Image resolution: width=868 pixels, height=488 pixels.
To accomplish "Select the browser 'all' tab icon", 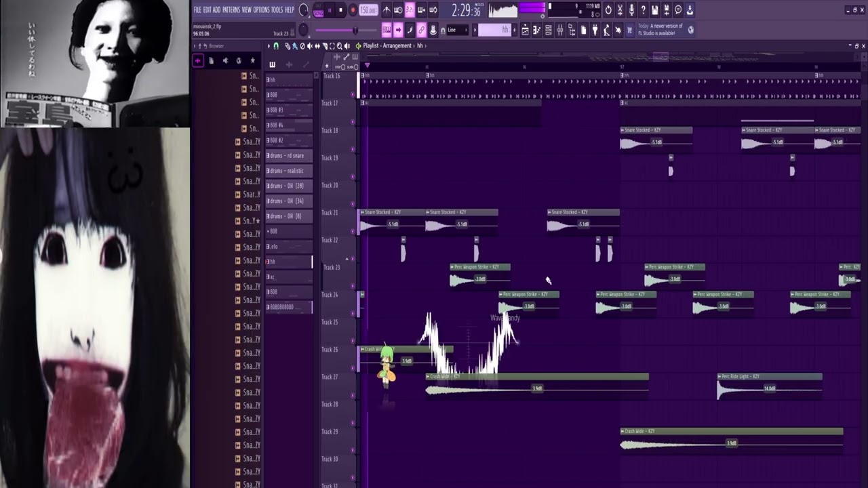I will (198, 60).
